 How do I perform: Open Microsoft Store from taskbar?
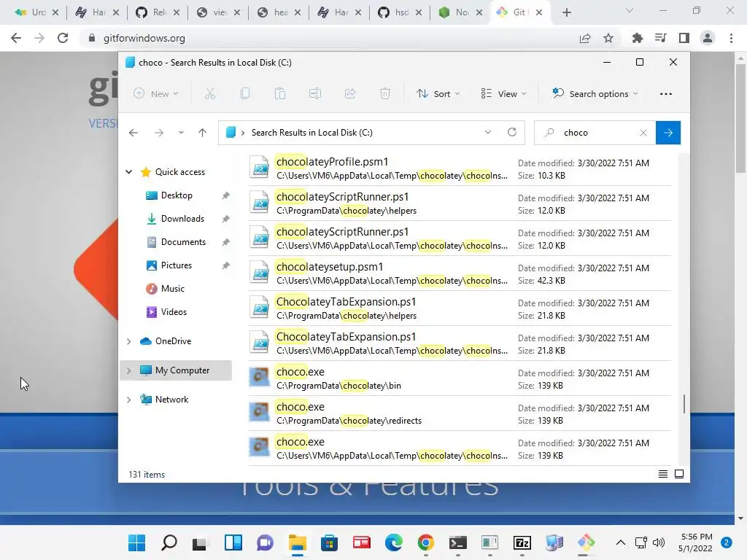click(329, 542)
